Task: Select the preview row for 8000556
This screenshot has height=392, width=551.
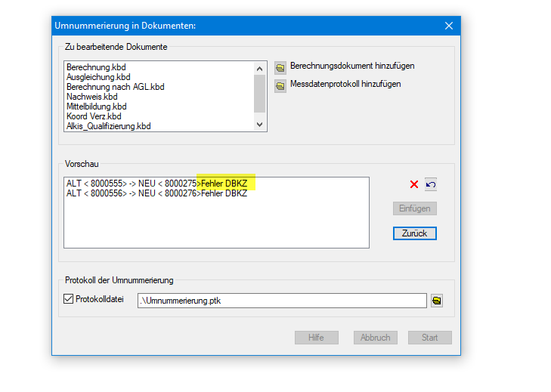Action: 156,194
